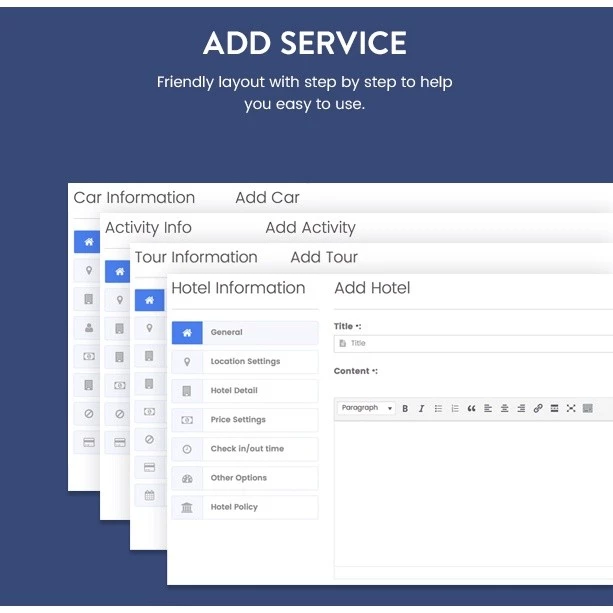613x613 pixels.
Task: Click the money icon beside Price Settings
Action: coord(187,420)
